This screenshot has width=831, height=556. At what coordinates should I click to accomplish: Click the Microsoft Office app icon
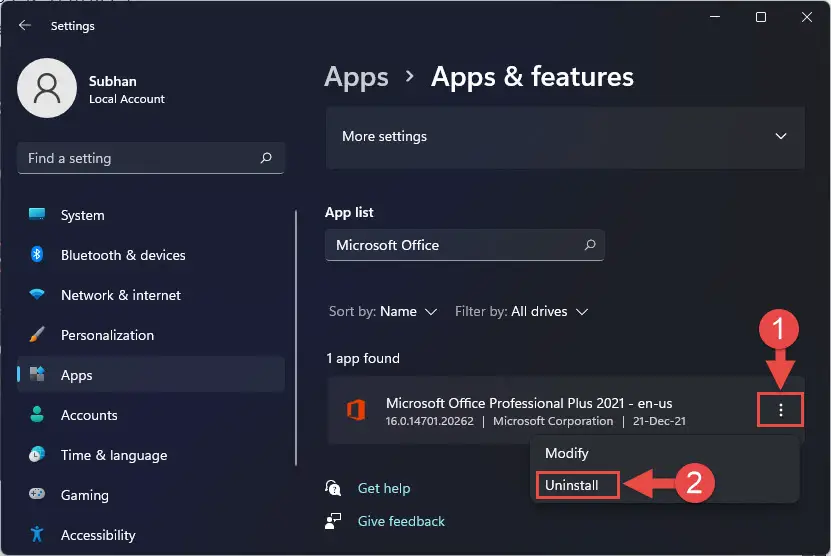coord(356,410)
